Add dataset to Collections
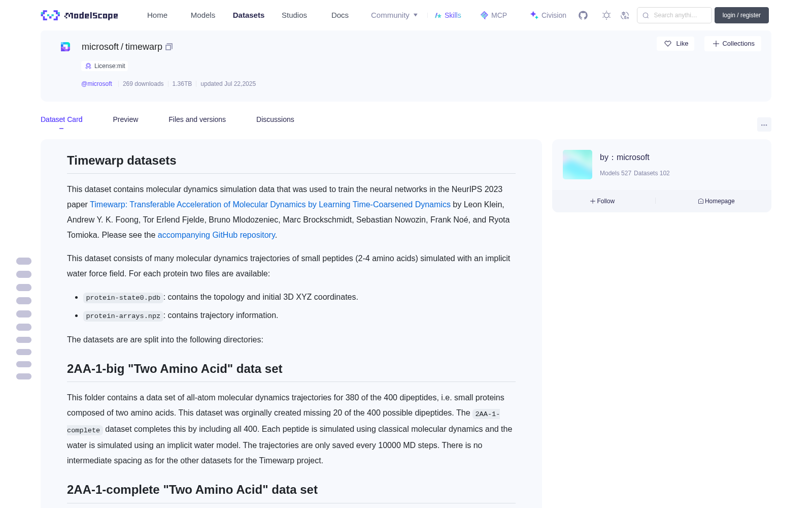Image resolution: width=812 pixels, height=508 pixels. 733,44
